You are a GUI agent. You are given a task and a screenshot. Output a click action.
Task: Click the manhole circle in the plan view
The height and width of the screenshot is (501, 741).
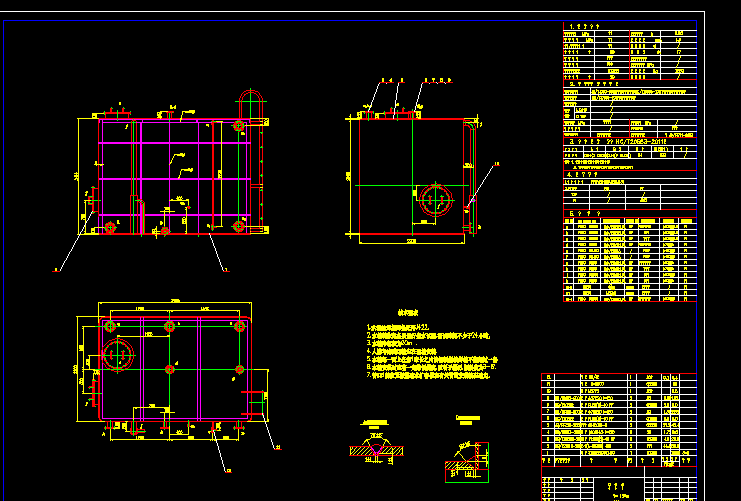tap(118, 355)
